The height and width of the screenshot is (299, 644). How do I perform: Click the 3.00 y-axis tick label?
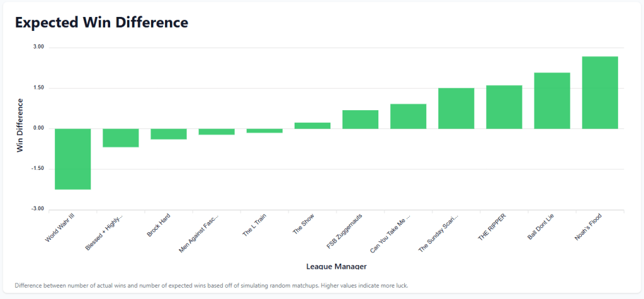coord(38,47)
